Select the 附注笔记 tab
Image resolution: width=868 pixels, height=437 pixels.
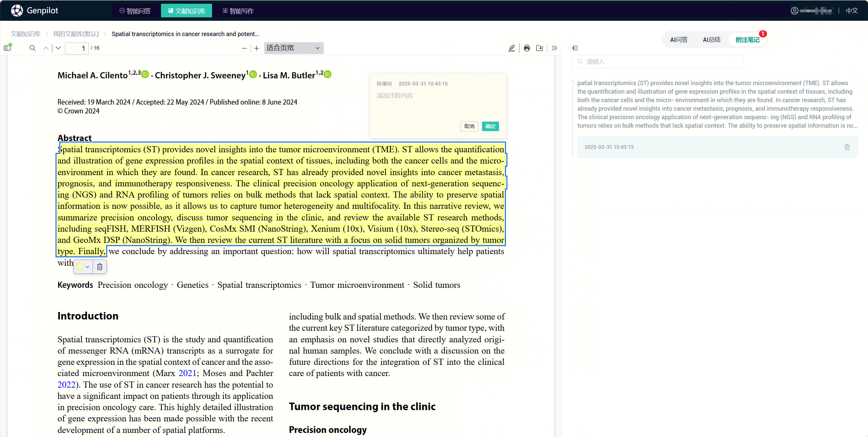point(747,40)
